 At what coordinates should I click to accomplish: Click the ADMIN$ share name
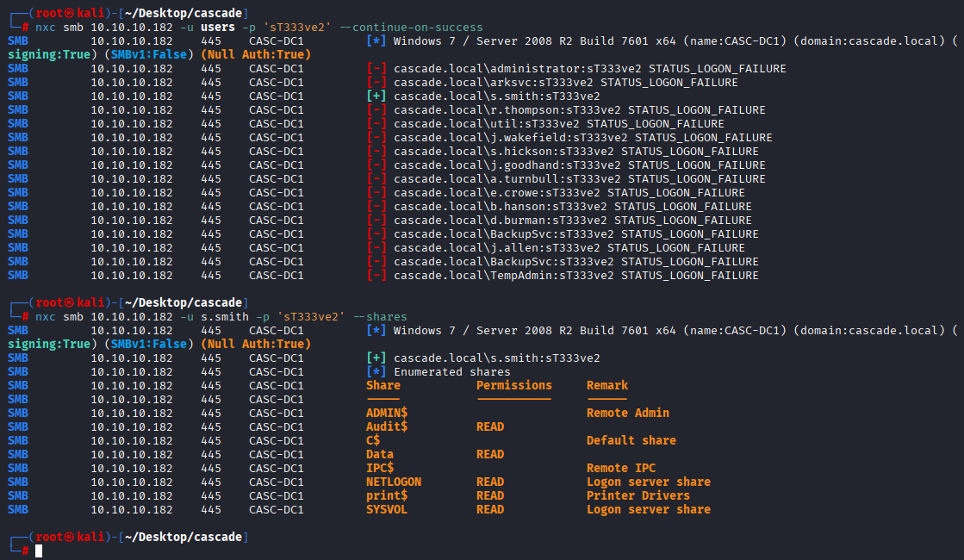[x=387, y=413]
